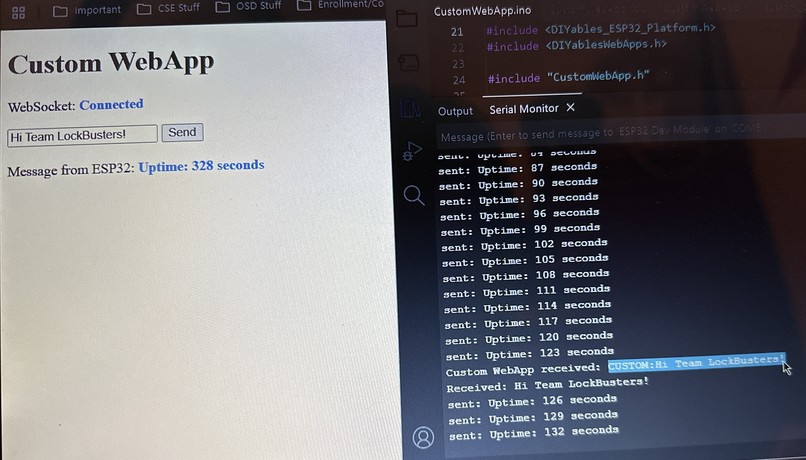Click the 'Custom WebApp received:' log label
The height and width of the screenshot is (460, 806).
pos(523,370)
